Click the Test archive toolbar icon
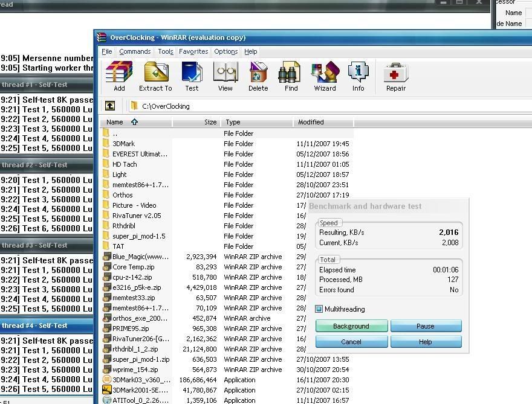 point(192,72)
